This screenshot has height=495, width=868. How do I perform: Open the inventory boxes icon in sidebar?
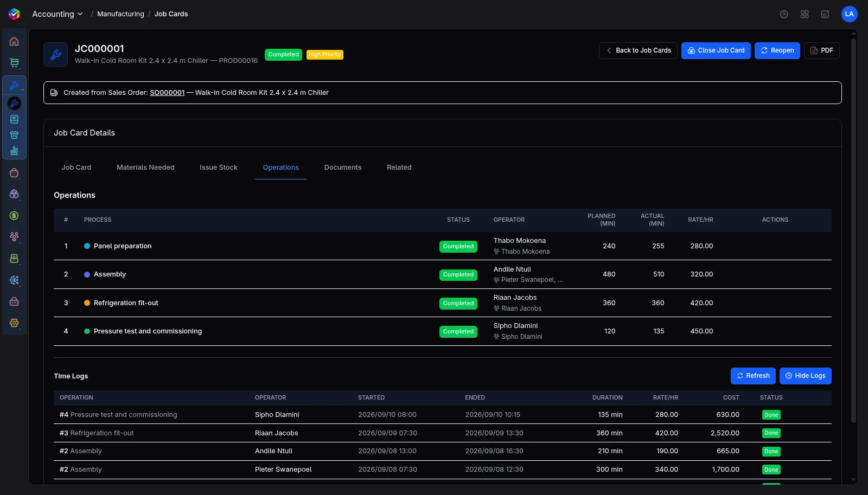[14, 194]
